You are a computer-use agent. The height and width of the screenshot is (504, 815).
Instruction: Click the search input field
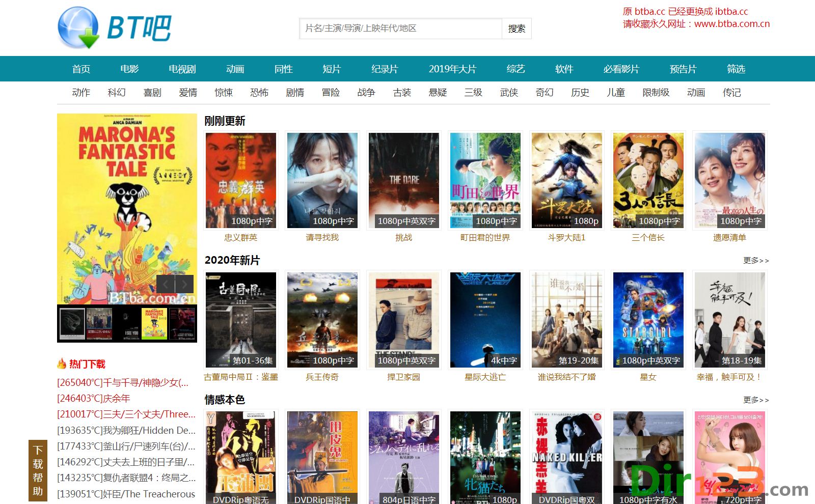tap(400, 29)
